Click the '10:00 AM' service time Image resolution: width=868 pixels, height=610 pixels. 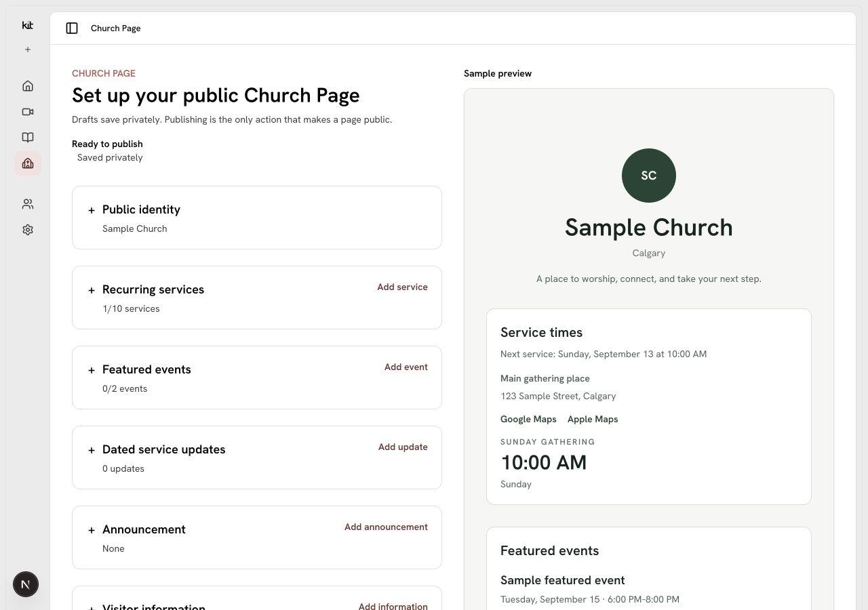click(544, 463)
